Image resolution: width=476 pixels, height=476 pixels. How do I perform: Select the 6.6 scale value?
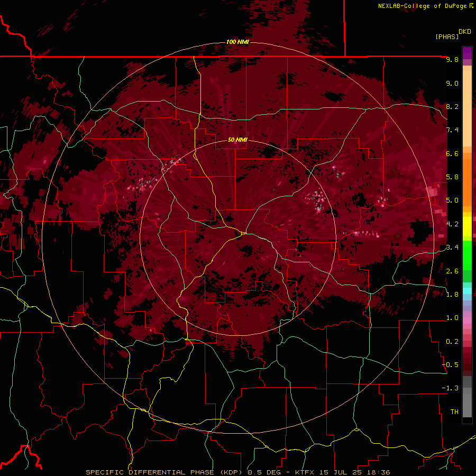[452, 153]
